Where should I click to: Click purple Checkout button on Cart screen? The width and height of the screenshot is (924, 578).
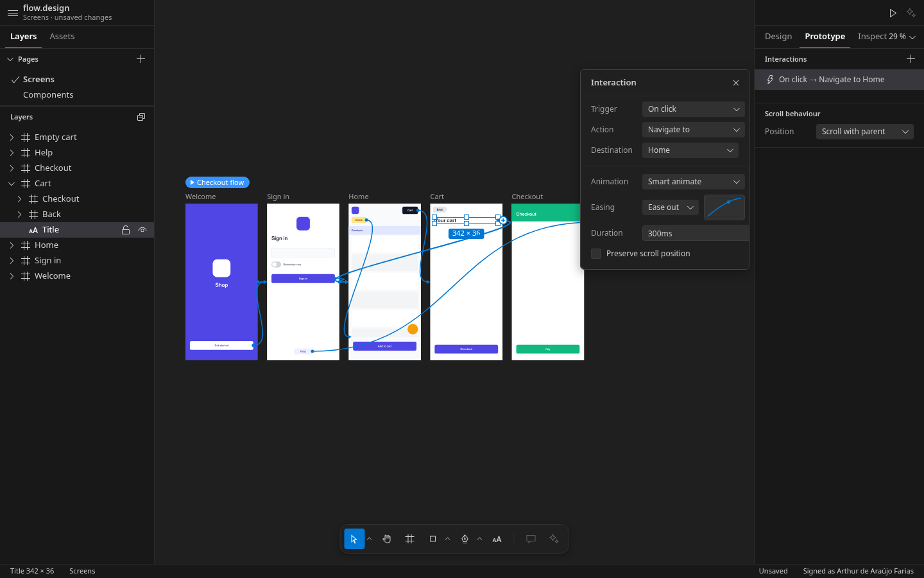point(466,349)
